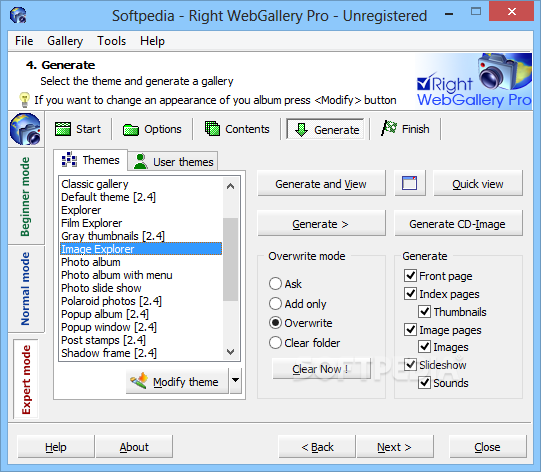Uncheck the Thumbnails checkbox

tap(424, 312)
